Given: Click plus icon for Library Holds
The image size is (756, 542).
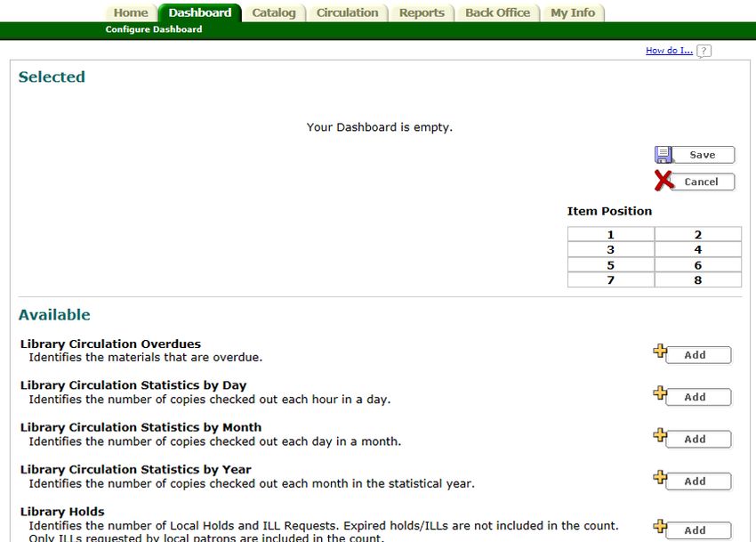Looking at the screenshot, I should tap(660, 526).
